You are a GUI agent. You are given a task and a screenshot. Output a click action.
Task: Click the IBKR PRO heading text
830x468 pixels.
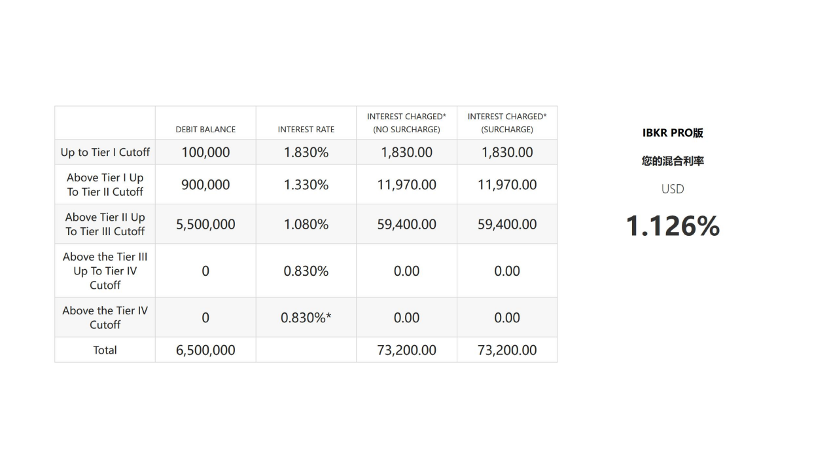[x=672, y=132]
